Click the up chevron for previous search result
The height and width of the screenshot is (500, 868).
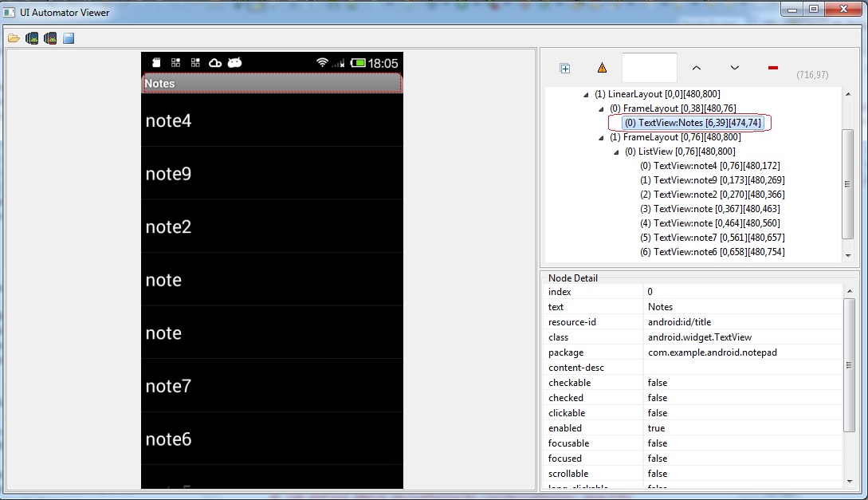click(696, 69)
